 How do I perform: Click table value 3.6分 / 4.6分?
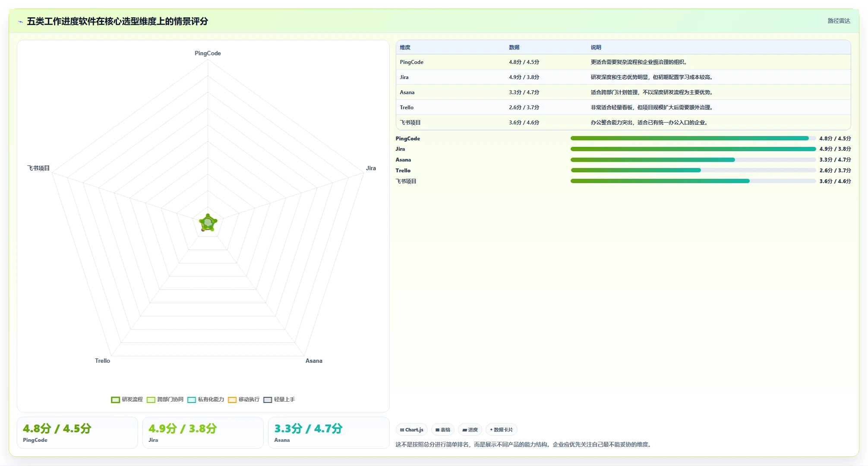pos(524,123)
